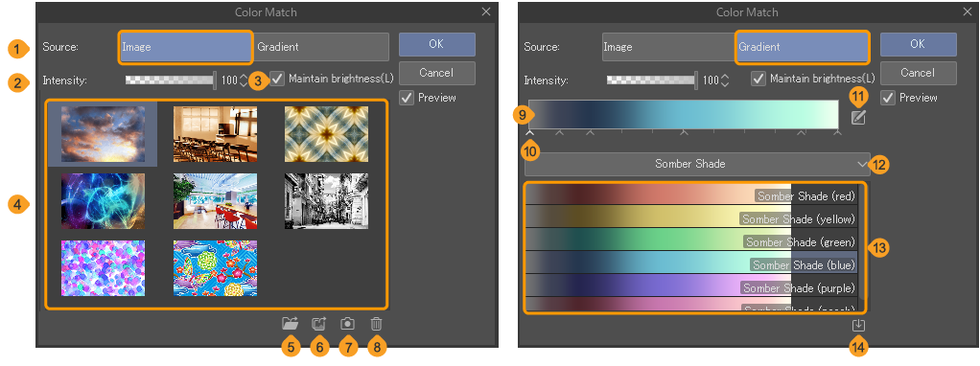Select the cafe with red chairs thumbnail
The width and height of the screenshot is (980, 366).
pyautogui.click(x=215, y=201)
